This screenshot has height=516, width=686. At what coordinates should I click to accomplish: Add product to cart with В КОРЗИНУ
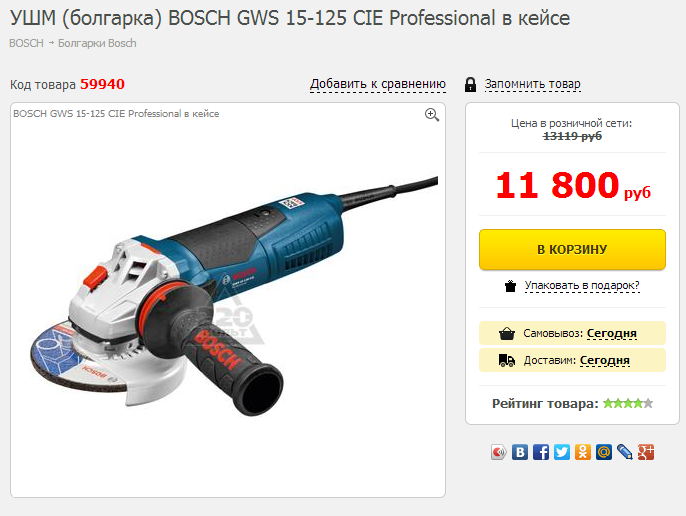click(x=572, y=249)
